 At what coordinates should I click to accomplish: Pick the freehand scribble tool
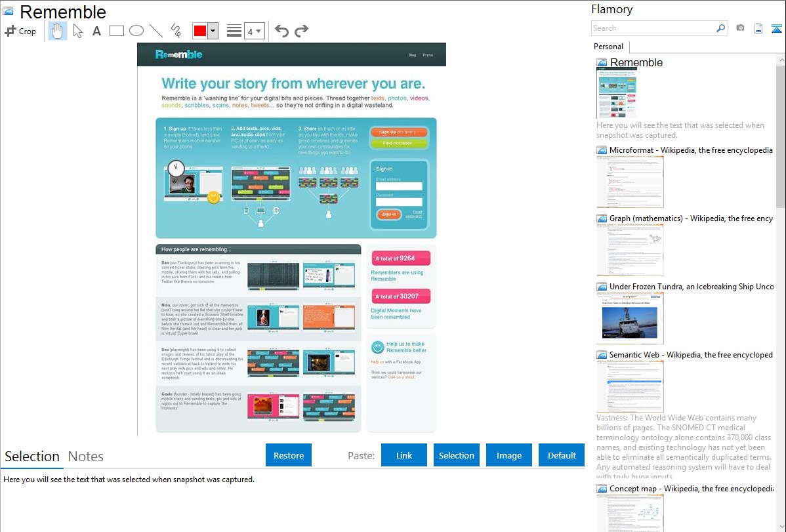tap(176, 31)
